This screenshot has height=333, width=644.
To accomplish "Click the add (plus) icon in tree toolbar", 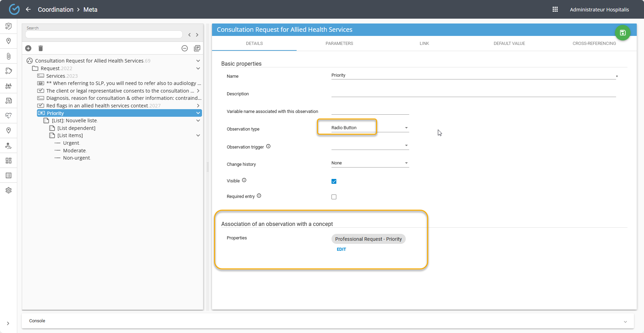I will 28,48.
